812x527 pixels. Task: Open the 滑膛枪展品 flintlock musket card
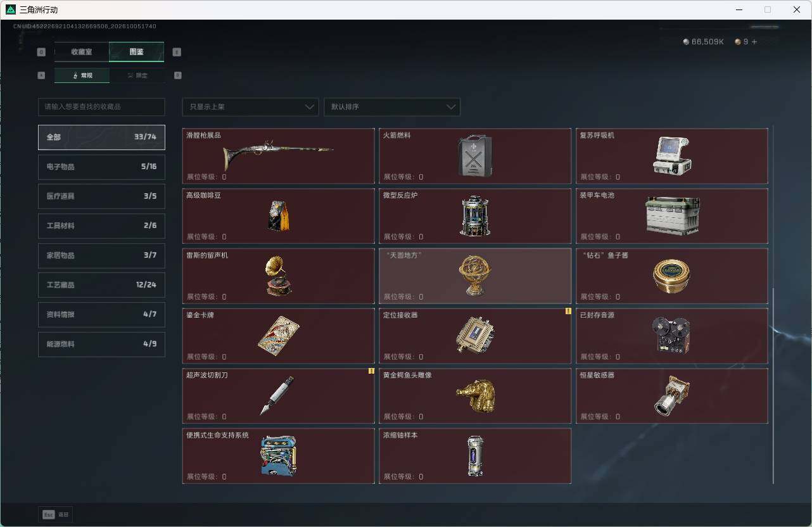click(x=279, y=156)
